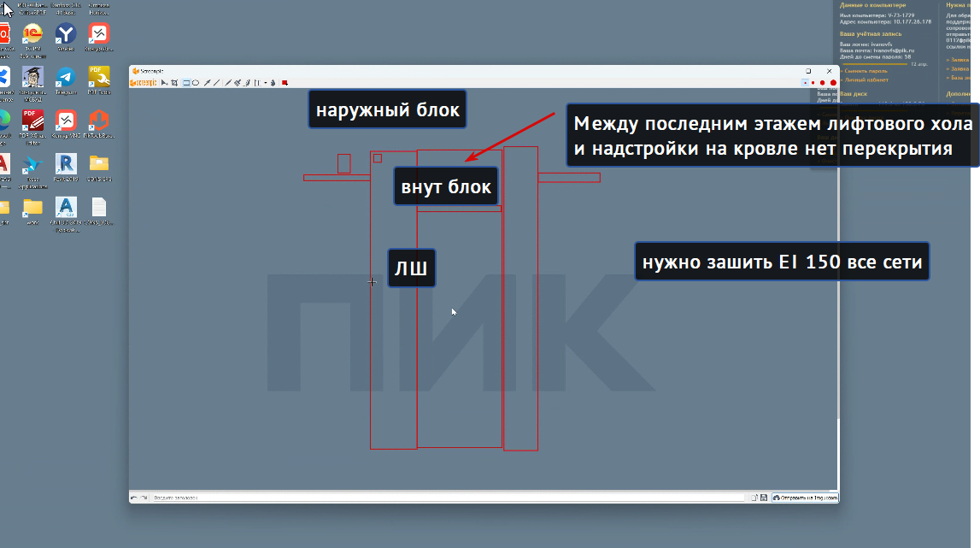The image size is (980, 548).
Task: Maximize the Screenpic window
Action: (x=808, y=71)
